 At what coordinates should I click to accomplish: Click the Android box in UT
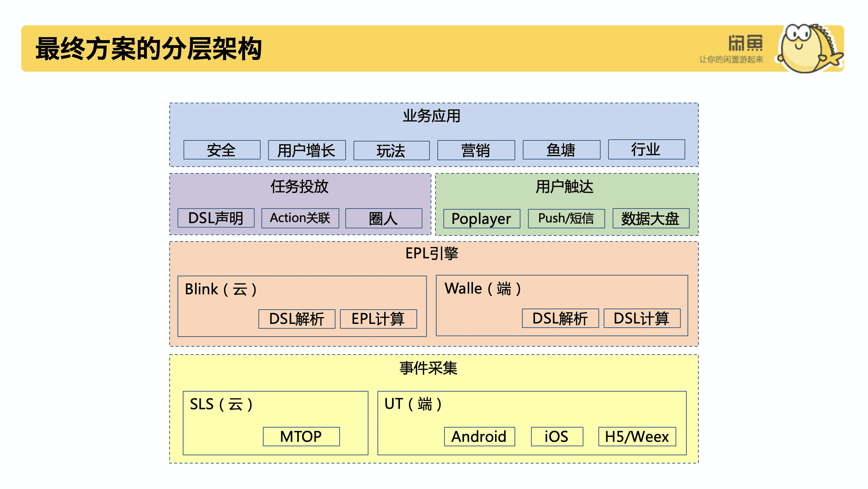[479, 437]
